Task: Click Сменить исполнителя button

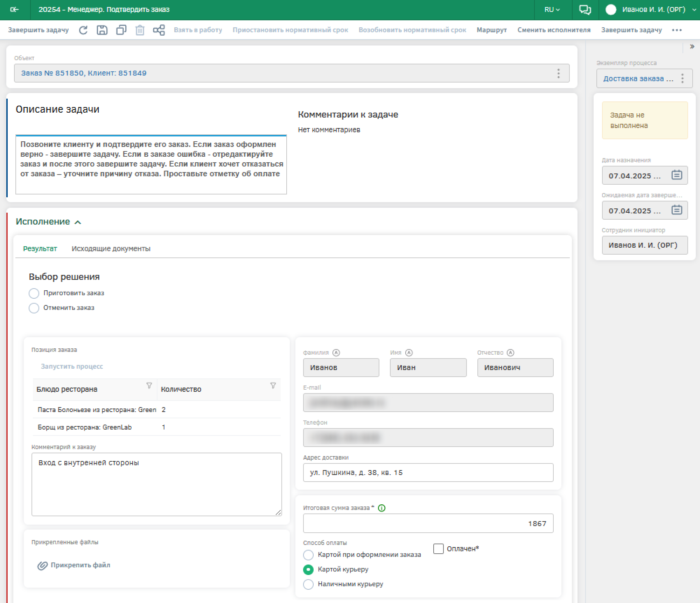Action: [554, 30]
